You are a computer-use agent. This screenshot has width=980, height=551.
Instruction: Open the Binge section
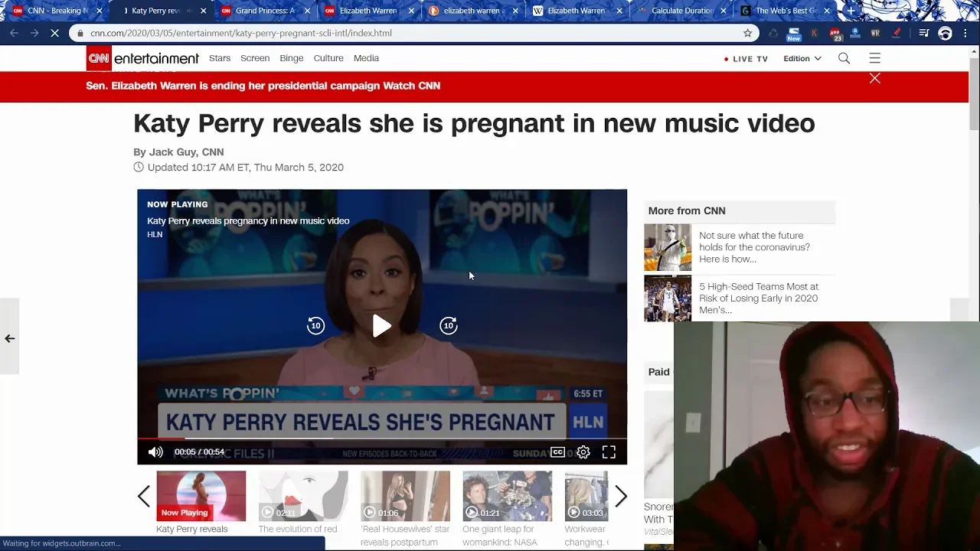[x=292, y=58]
